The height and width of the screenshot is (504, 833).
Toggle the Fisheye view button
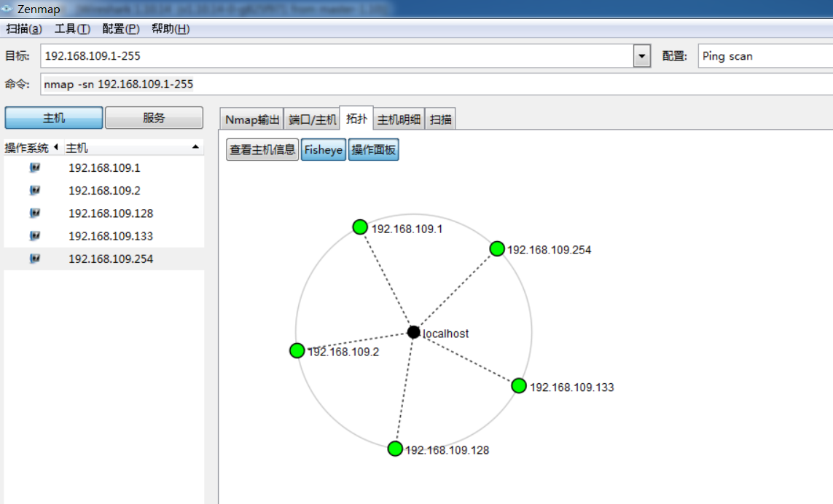323,150
